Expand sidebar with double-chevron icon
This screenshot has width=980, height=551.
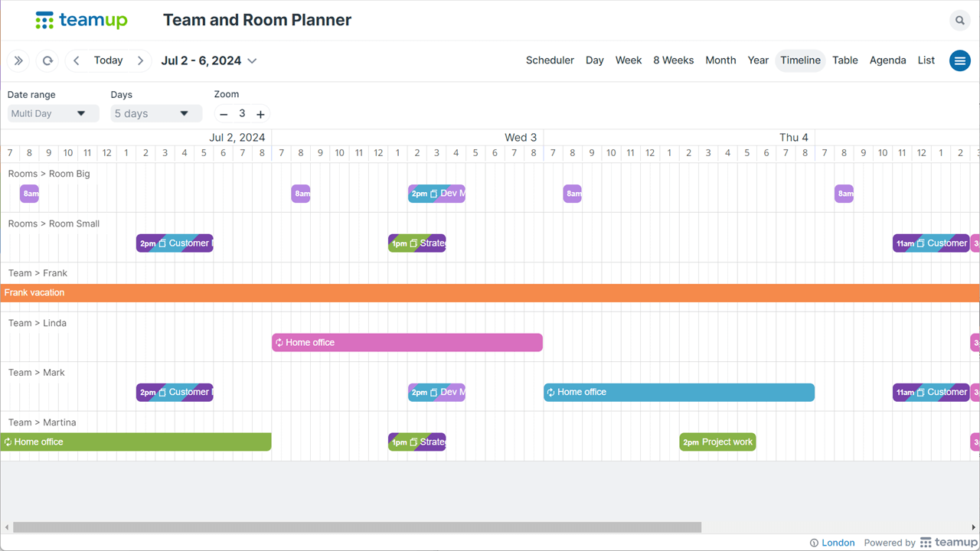[18, 60]
